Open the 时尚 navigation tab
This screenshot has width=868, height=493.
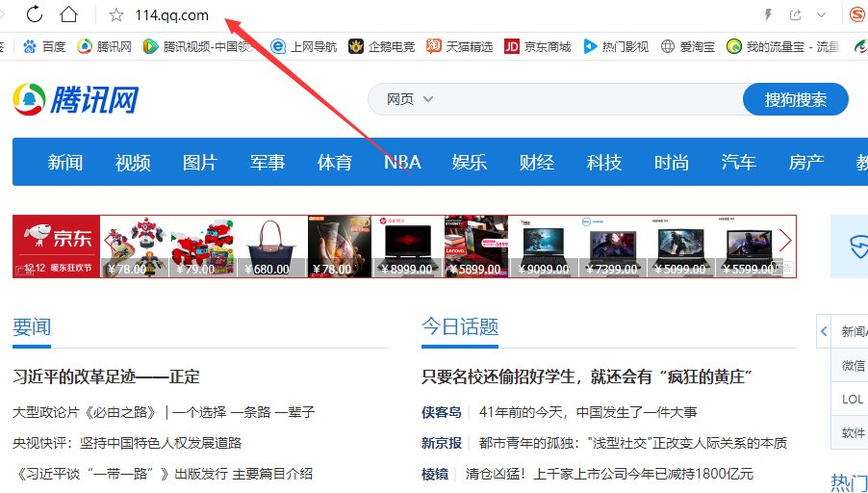pyautogui.click(x=672, y=163)
